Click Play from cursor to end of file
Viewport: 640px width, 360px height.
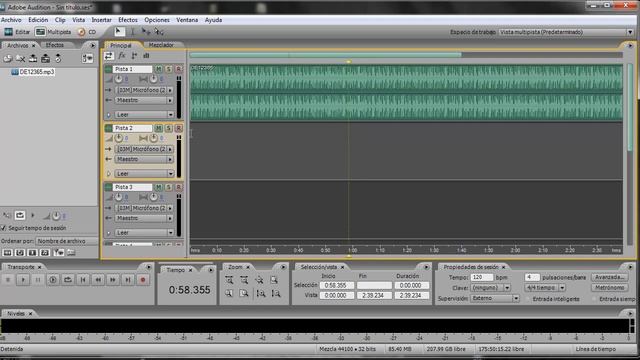tap(53, 280)
